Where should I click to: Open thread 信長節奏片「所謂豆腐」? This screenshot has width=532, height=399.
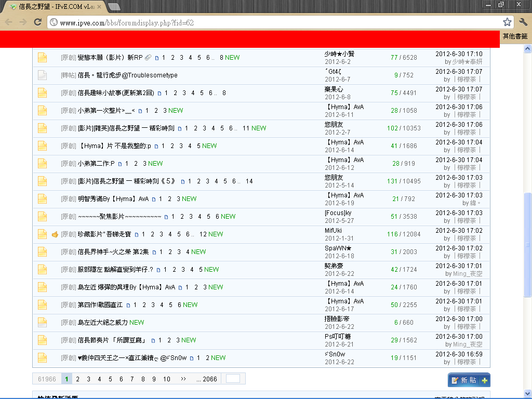[x=111, y=340]
